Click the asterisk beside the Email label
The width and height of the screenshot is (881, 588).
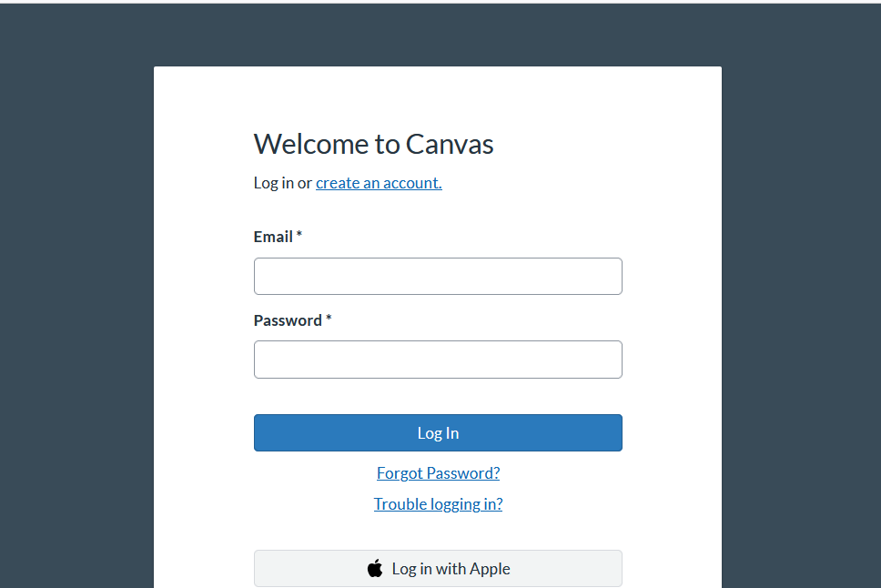point(299,236)
